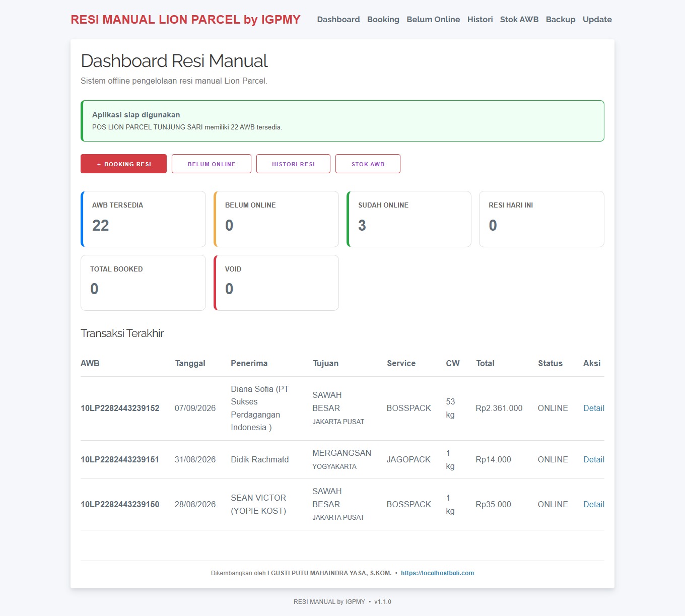The image size is (685, 616).
Task: Click the Service column header
Action: pos(401,363)
